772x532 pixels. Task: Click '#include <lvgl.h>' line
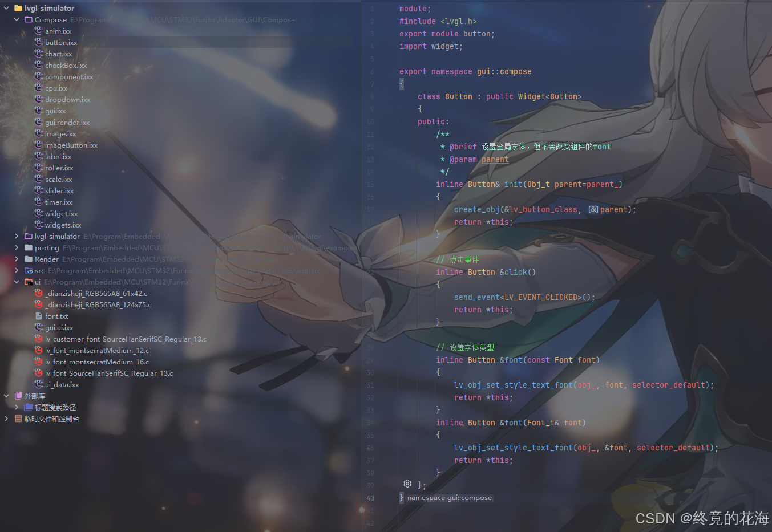pyautogui.click(x=438, y=21)
